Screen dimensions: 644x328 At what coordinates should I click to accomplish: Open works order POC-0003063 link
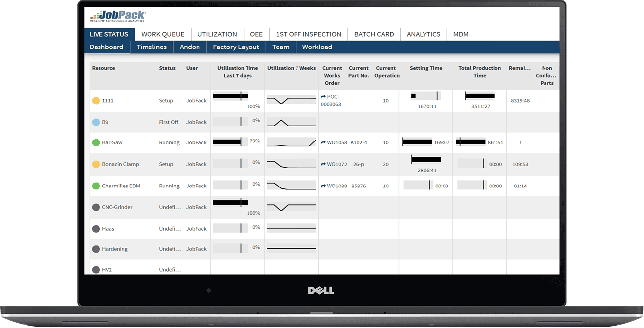coord(330,101)
